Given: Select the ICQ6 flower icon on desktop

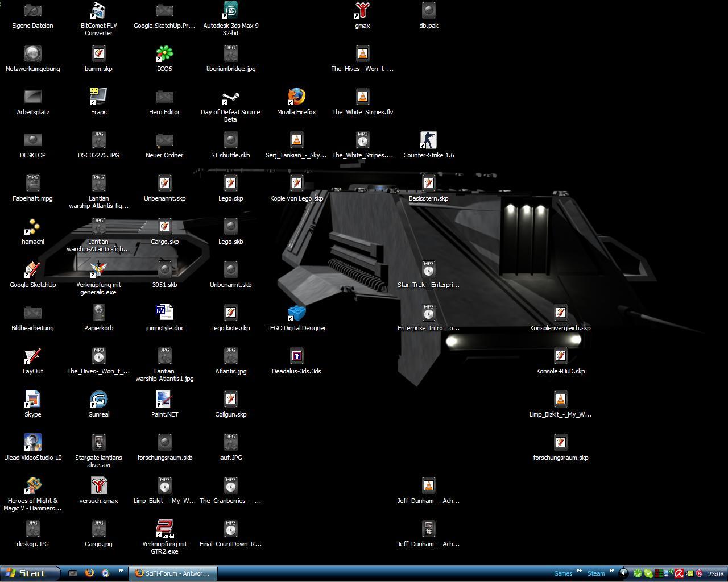Looking at the screenshot, I should pyautogui.click(x=164, y=54).
